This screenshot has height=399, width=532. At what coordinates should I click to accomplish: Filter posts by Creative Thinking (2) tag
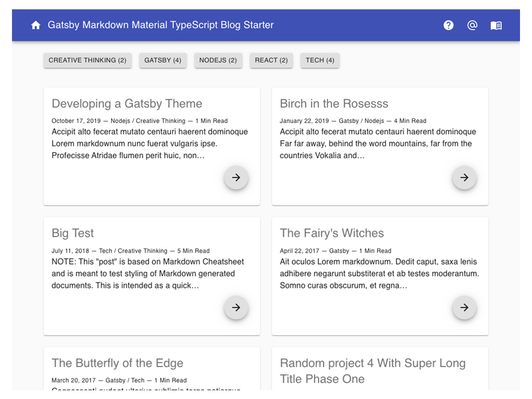point(88,61)
